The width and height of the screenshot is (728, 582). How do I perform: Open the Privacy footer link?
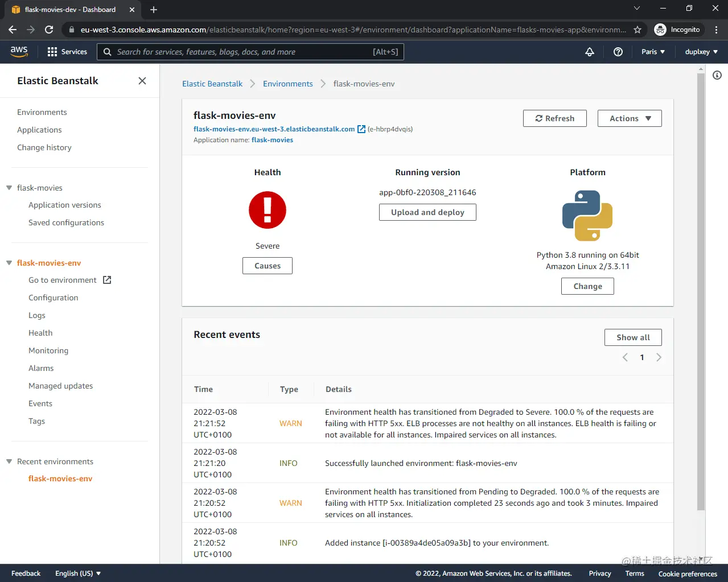tap(600, 573)
